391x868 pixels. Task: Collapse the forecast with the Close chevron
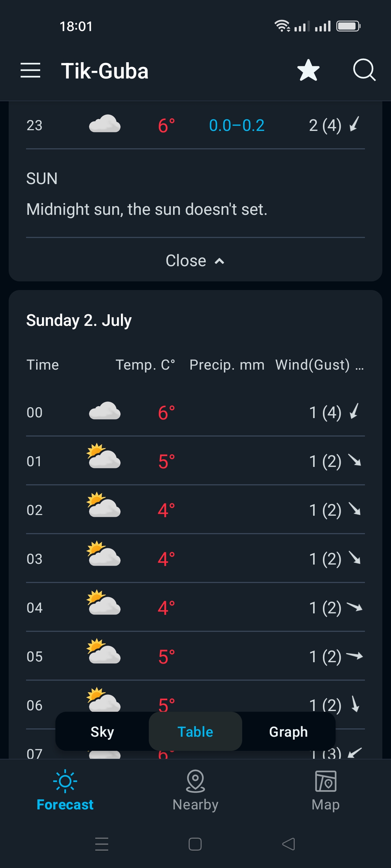click(x=195, y=261)
